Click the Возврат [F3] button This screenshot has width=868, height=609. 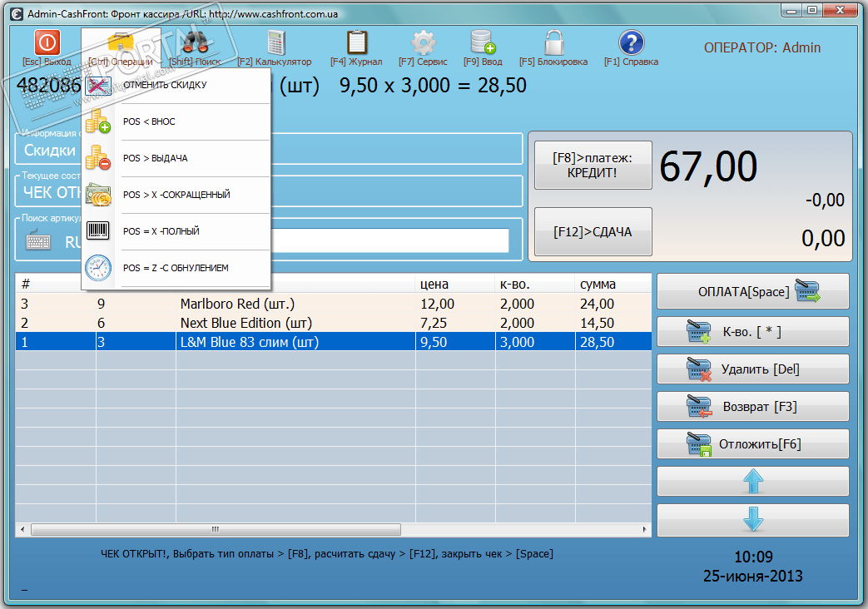(x=753, y=406)
